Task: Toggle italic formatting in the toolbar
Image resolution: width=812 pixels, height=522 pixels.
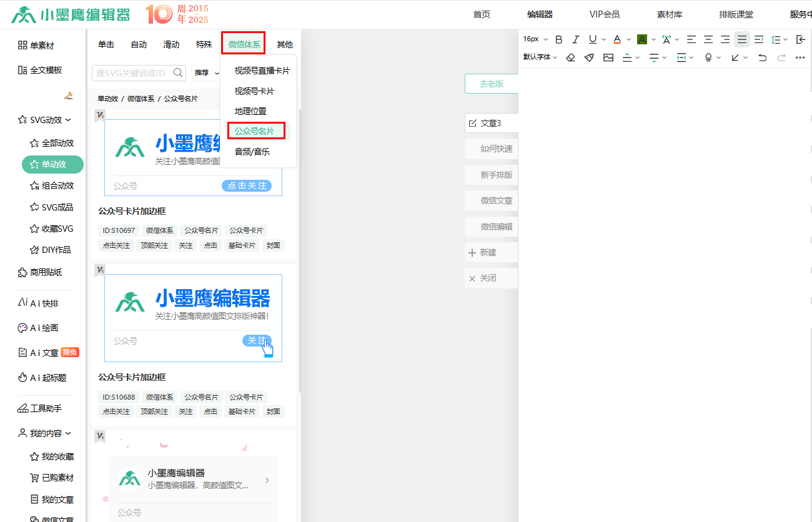Action: point(576,39)
